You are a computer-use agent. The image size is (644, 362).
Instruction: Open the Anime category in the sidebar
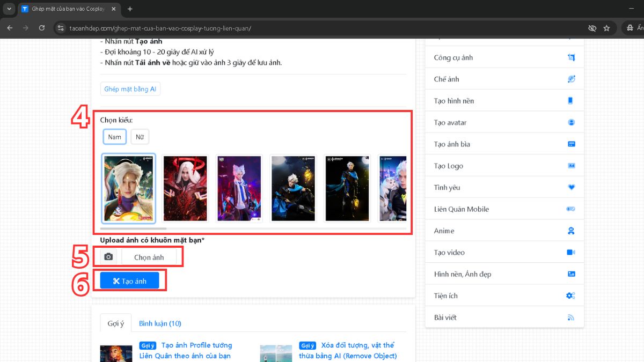coord(444,231)
